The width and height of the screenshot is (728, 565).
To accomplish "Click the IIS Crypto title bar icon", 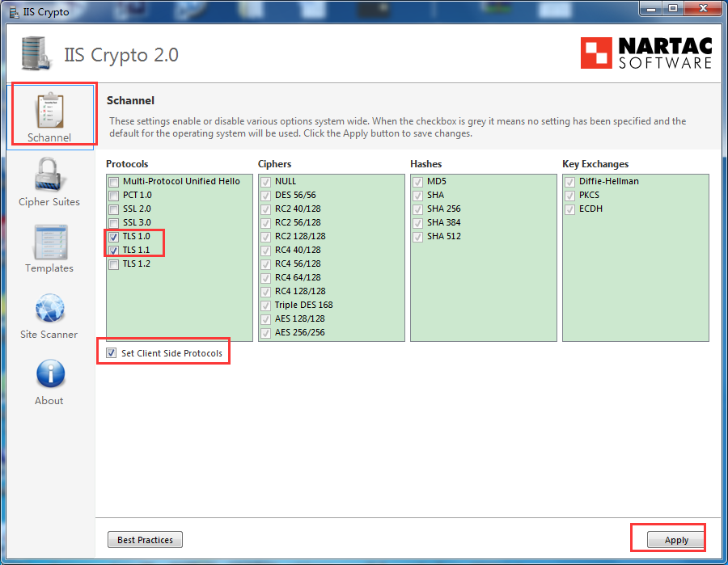I will 15,12.
